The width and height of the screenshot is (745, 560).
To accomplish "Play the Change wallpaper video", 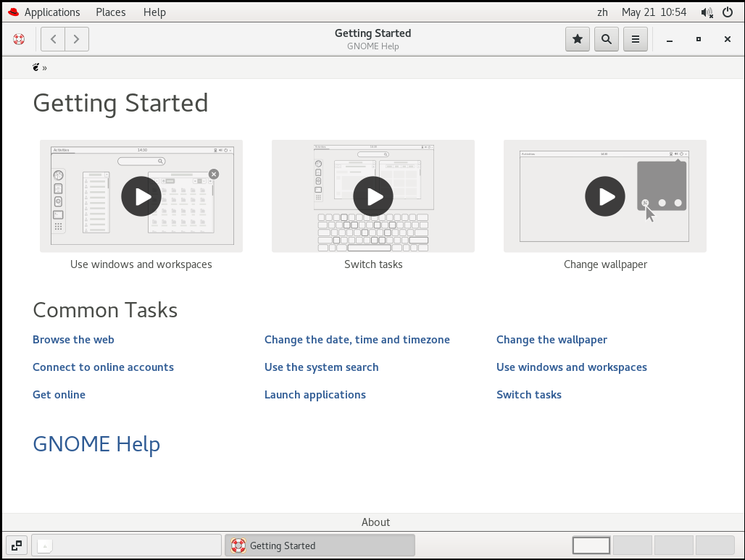I will click(x=605, y=196).
